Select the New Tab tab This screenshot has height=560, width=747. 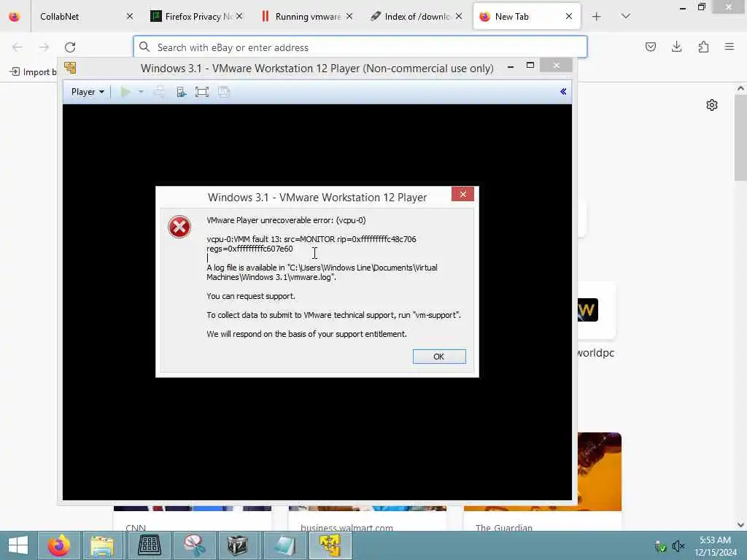[x=527, y=17]
